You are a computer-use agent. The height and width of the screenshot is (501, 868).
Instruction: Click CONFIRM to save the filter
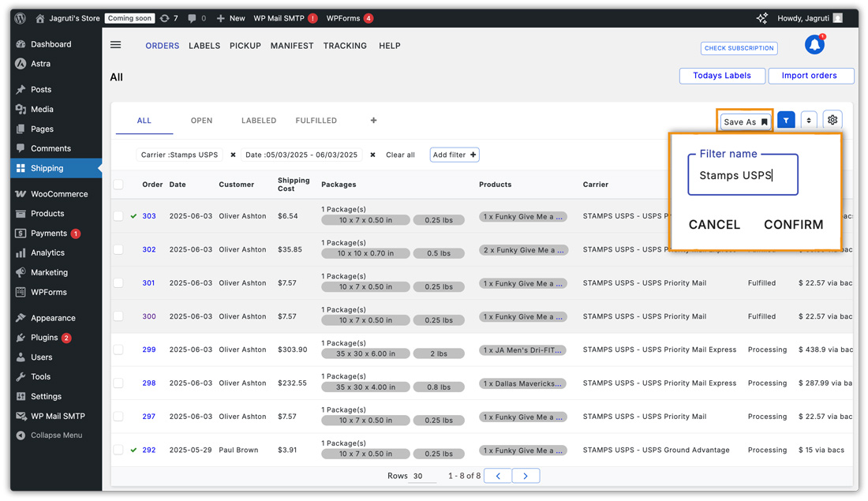tap(793, 225)
